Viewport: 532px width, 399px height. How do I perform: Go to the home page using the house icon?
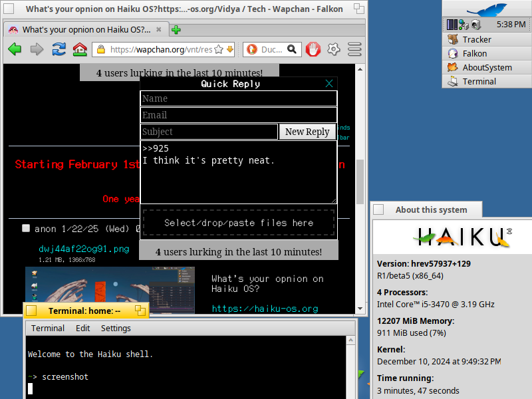coord(80,49)
